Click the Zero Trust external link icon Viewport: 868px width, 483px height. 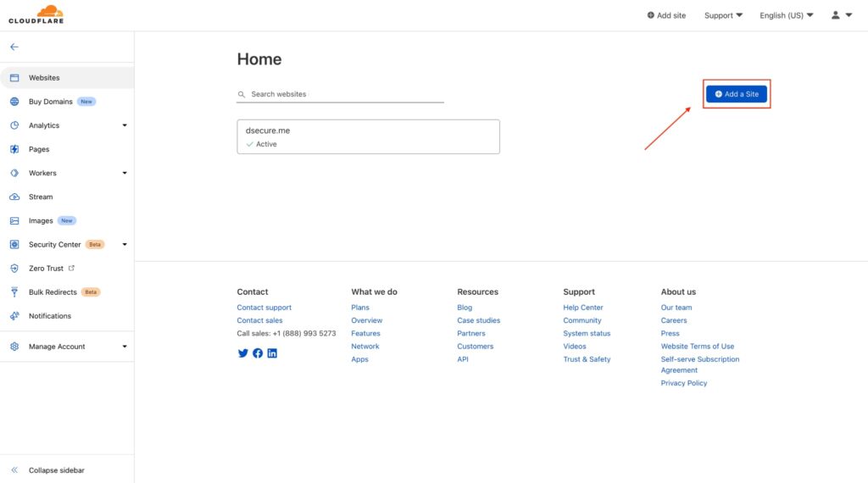click(71, 269)
